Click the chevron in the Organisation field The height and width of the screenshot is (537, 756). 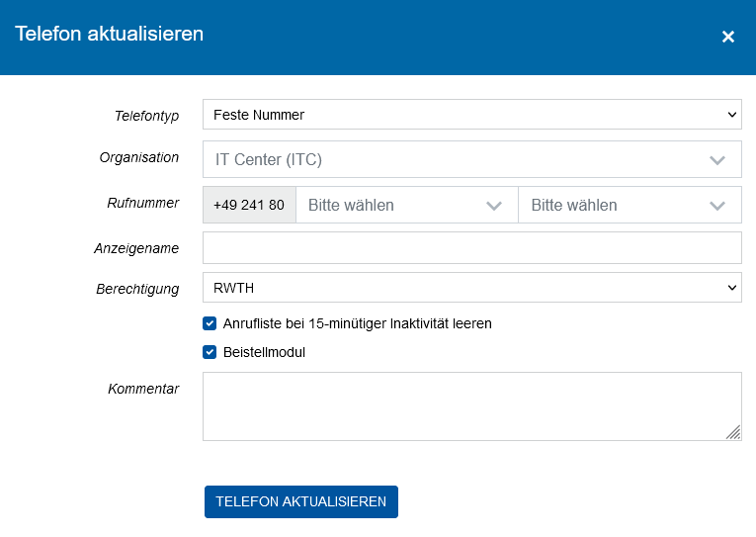pyautogui.click(x=717, y=159)
